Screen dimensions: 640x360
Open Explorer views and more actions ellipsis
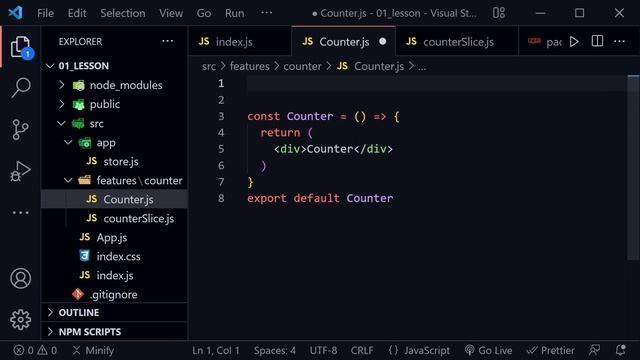click(x=167, y=41)
